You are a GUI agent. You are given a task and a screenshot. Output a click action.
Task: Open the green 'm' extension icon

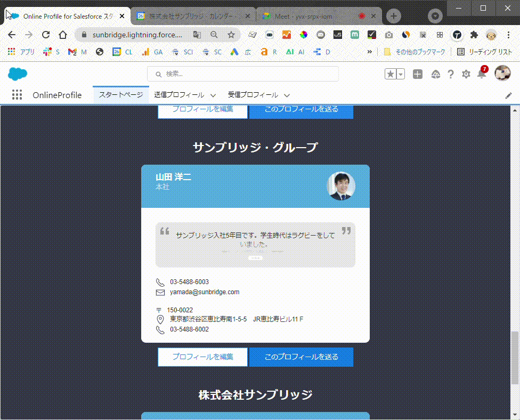pyautogui.click(x=354, y=35)
